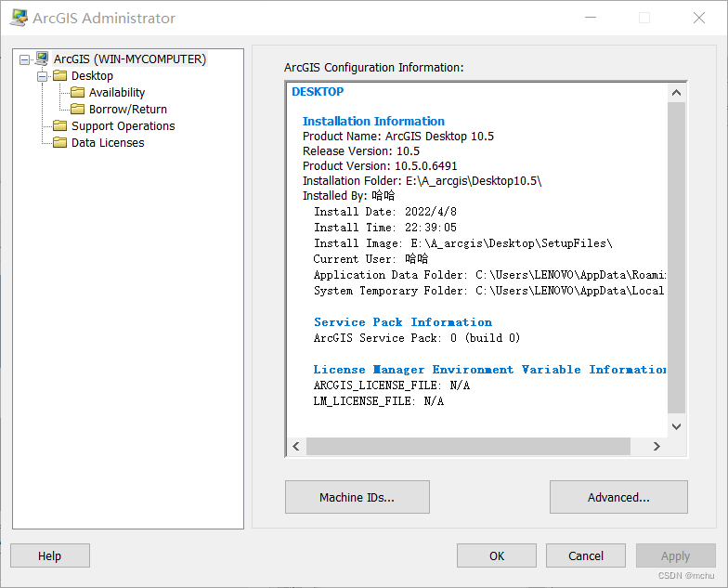The width and height of the screenshot is (728, 588).
Task: Click the ARCGIS_LICENSE_FILE: N/A line
Action: click(x=392, y=385)
